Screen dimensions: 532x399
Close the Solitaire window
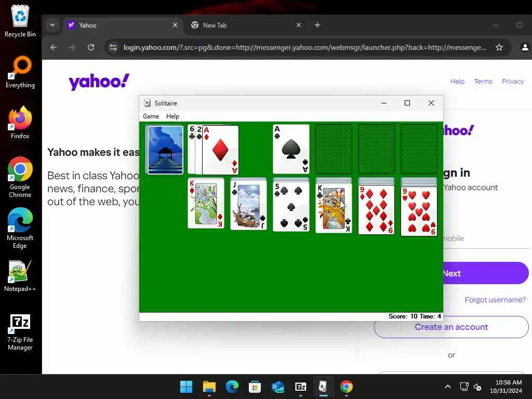coord(431,103)
